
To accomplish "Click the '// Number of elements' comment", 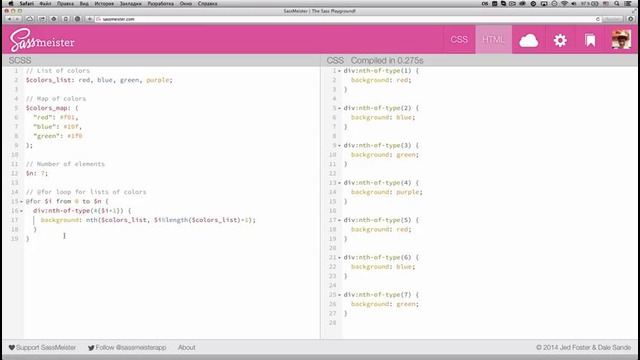I will click(65, 164).
